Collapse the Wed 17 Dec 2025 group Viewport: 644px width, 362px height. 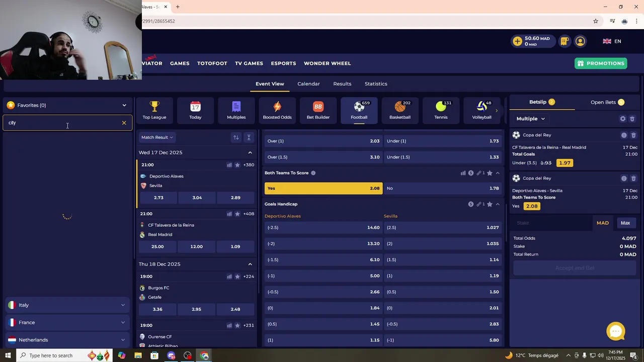click(250, 152)
